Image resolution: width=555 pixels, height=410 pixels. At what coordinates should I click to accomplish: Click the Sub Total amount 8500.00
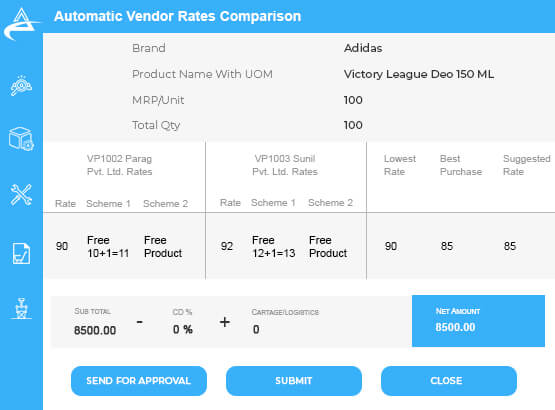click(x=95, y=330)
